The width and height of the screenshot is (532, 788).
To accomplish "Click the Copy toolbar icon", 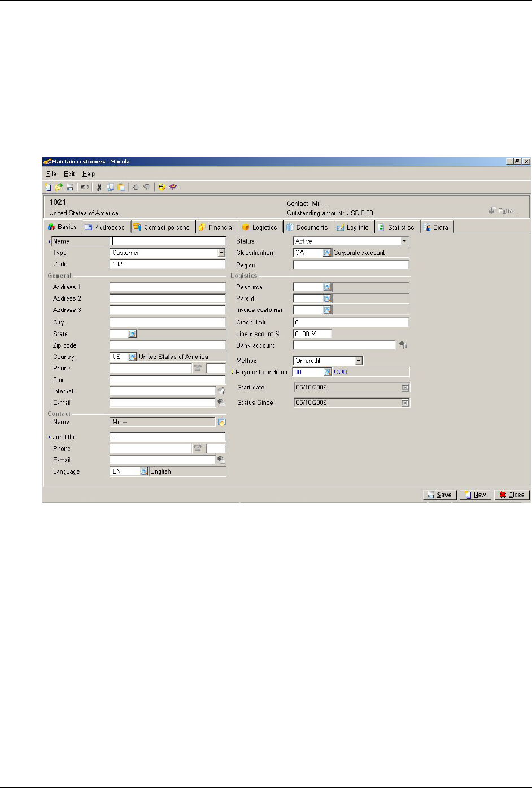I will 110,187.
